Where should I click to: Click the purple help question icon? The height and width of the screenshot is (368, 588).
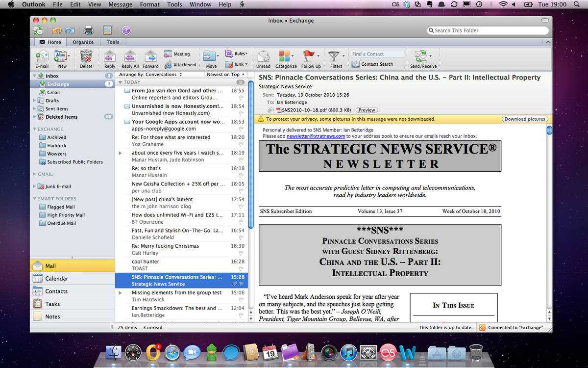[x=126, y=30]
